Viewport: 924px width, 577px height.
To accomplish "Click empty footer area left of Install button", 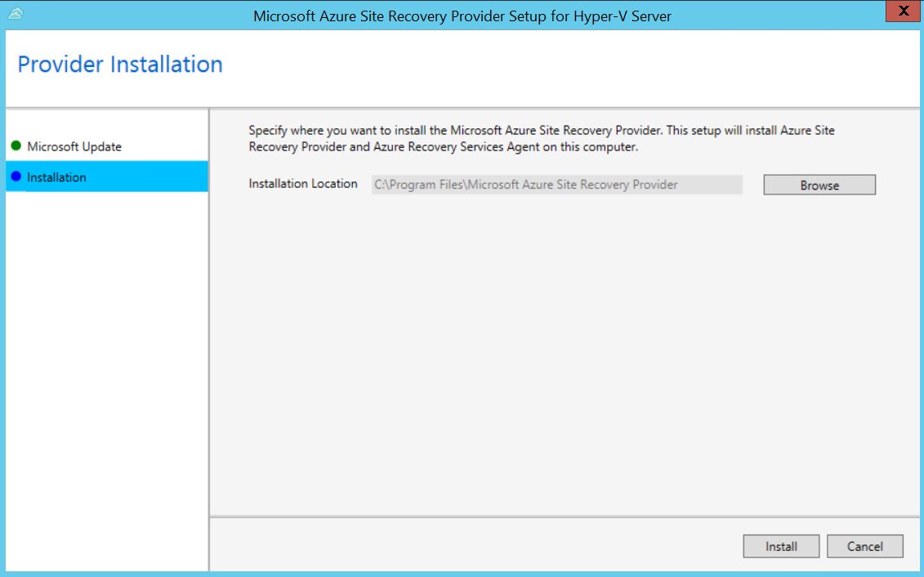I will [x=474, y=545].
